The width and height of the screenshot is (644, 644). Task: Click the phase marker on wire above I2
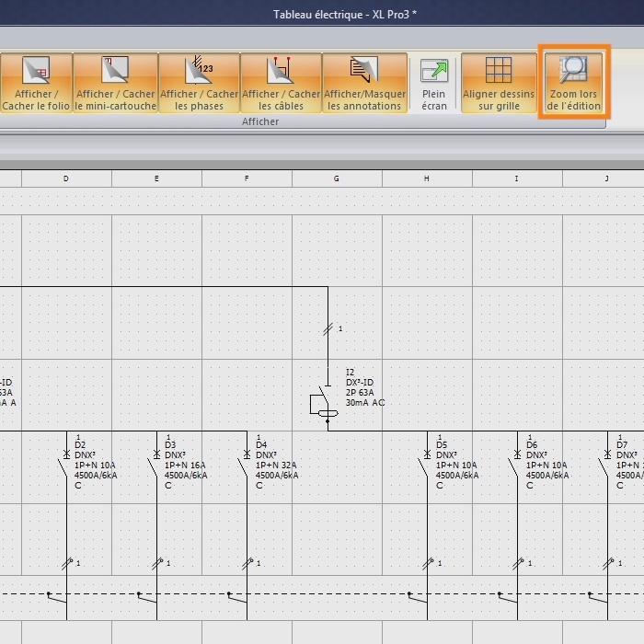coord(328,329)
